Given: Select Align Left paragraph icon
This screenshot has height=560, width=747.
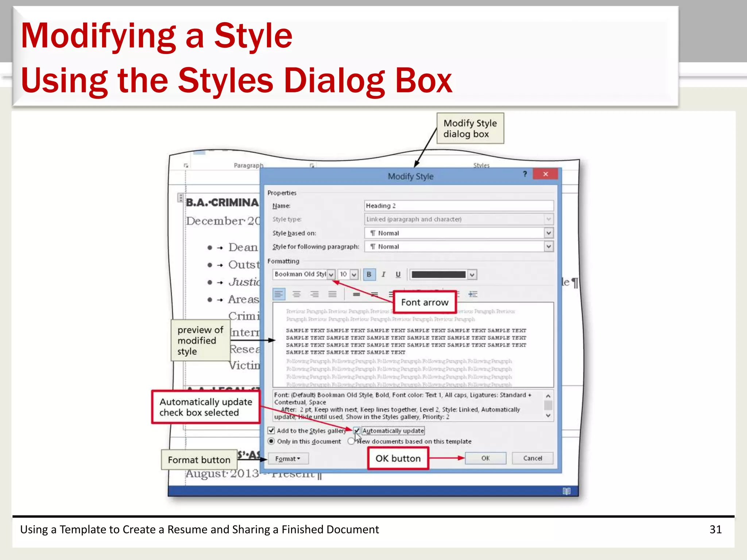Looking at the screenshot, I should click(x=279, y=294).
